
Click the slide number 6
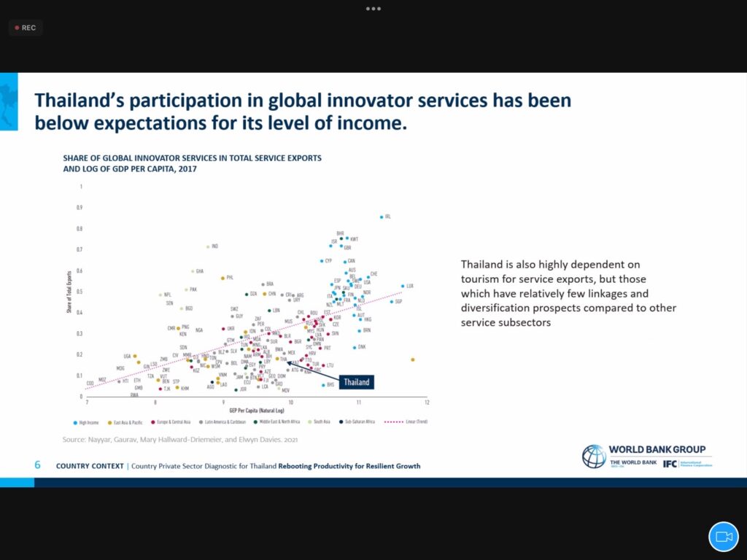tap(37, 465)
